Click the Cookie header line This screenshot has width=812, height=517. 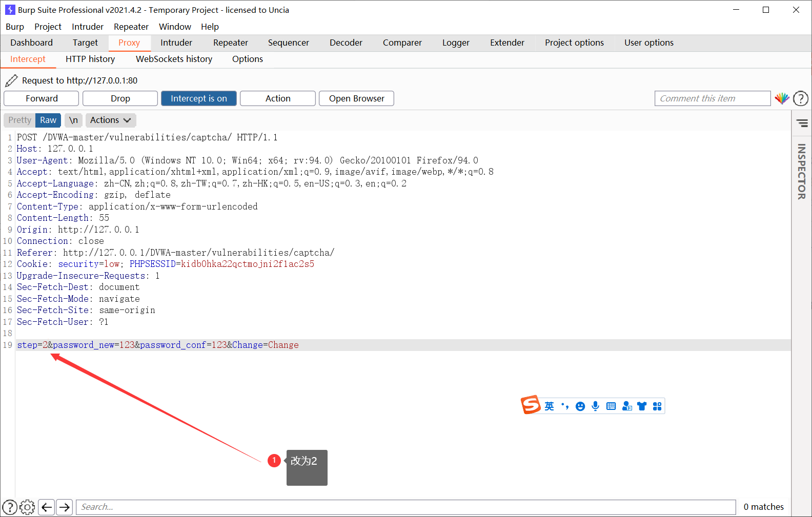coord(166,264)
